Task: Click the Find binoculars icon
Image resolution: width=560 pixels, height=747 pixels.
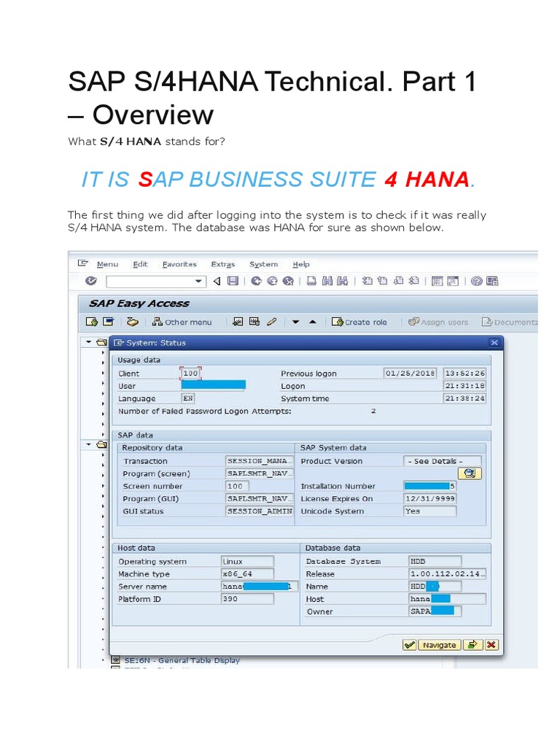Action: coord(327,281)
